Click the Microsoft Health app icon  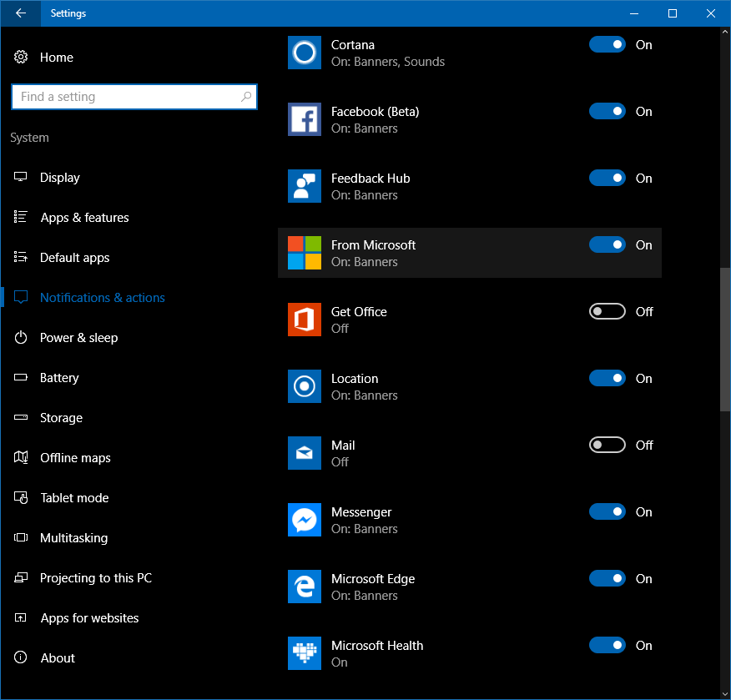click(305, 653)
